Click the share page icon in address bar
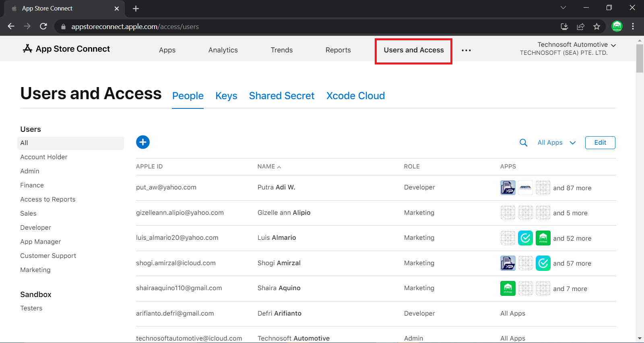The width and height of the screenshot is (644, 343). click(x=580, y=27)
